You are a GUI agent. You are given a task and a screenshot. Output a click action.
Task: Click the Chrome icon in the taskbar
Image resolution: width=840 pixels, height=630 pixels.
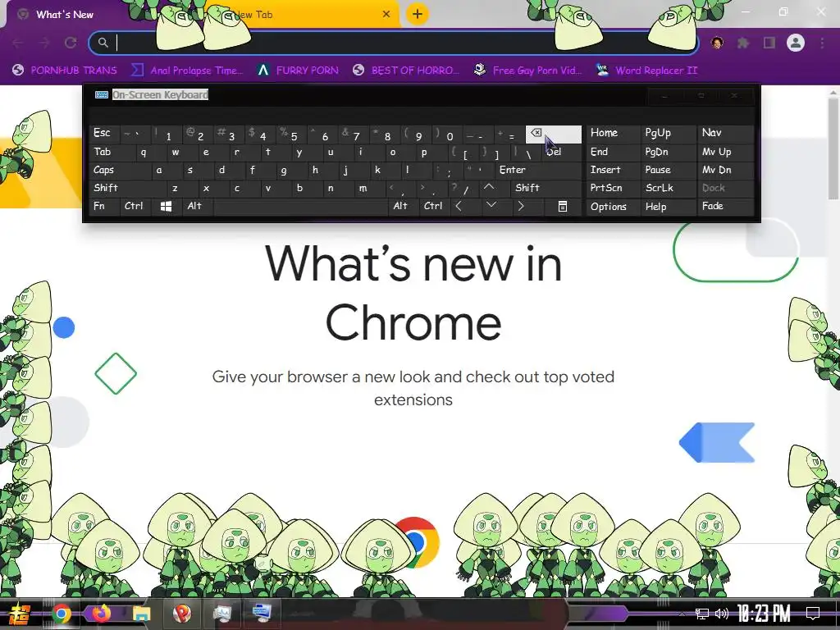pyautogui.click(x=61, y=614)
